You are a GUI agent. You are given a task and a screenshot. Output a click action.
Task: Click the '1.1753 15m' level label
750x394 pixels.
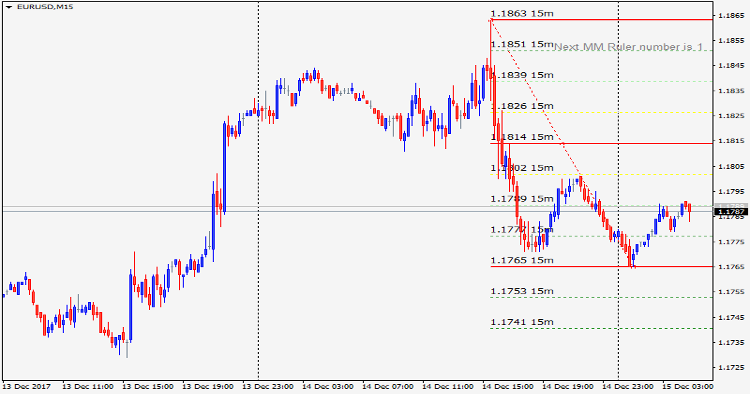(522, 291)
